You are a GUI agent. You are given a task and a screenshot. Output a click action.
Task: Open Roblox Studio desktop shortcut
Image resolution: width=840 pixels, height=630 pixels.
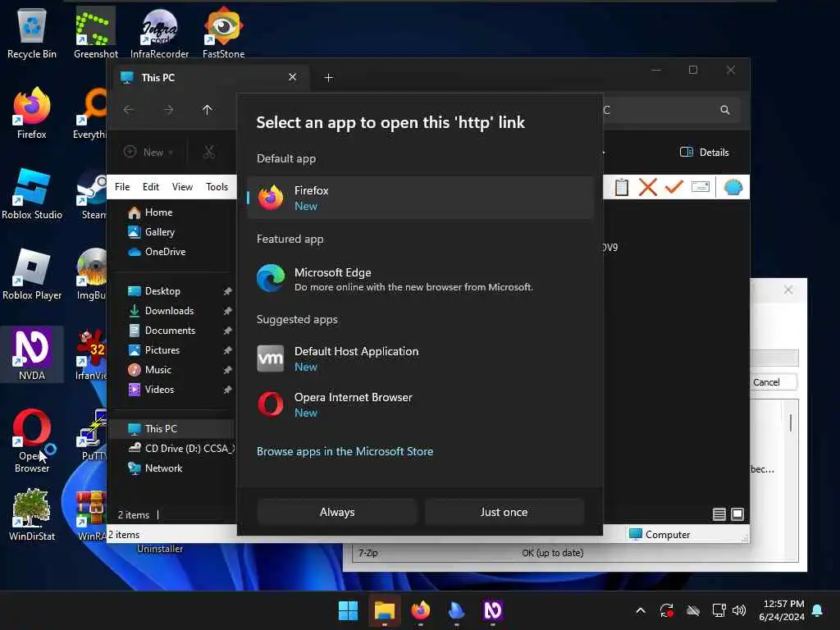(32, 194)
